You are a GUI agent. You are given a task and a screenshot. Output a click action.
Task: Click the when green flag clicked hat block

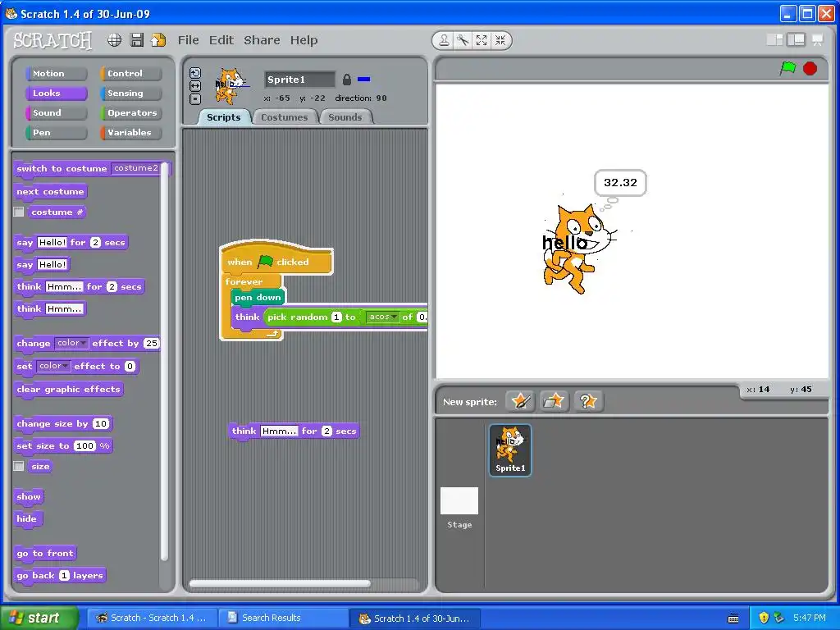coord(276,260)
